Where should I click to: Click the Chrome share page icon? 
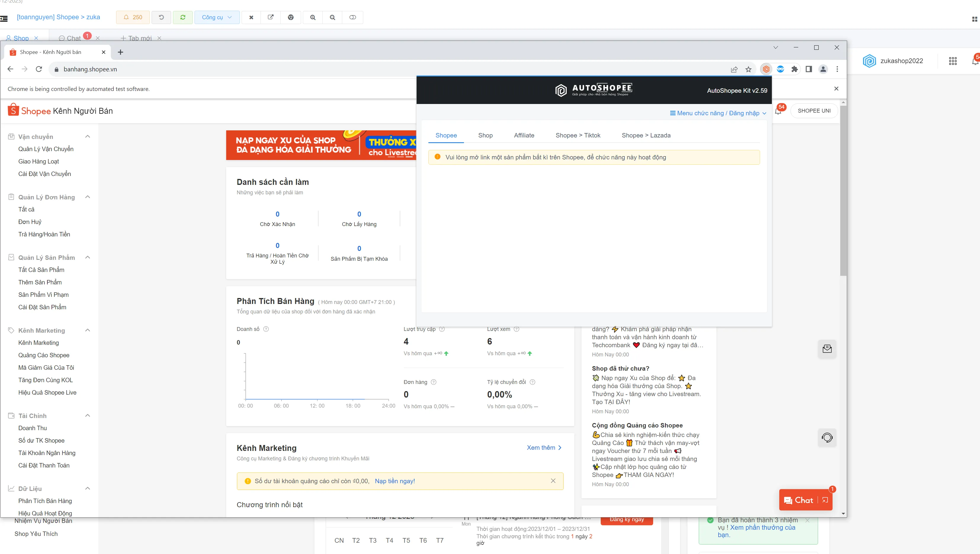[734, 69]
